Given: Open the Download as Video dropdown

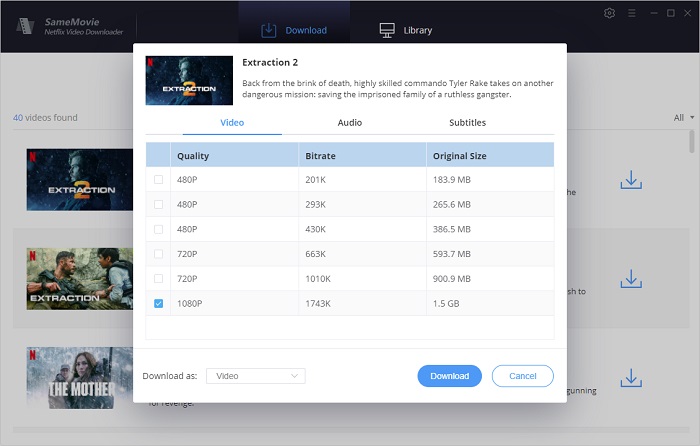Looking at the screenshot, I should (256, 376).
